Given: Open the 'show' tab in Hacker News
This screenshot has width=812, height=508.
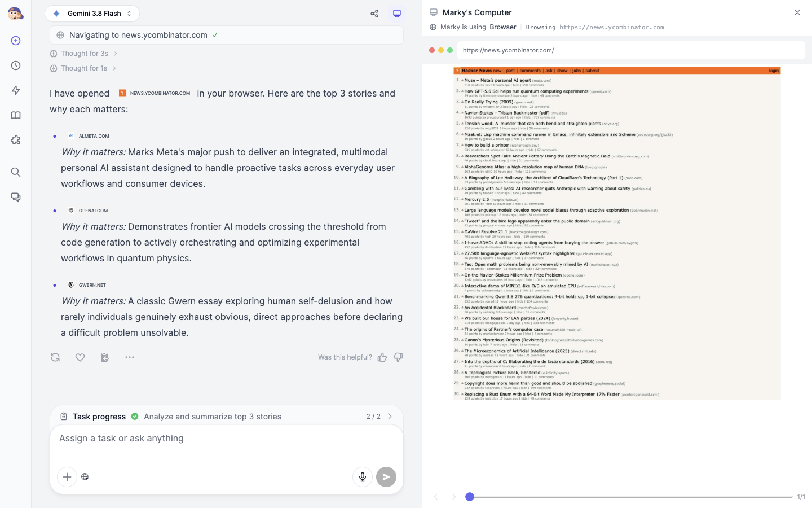Looking at the screenshot, I should pyautogui.click(x=562, y=71).
